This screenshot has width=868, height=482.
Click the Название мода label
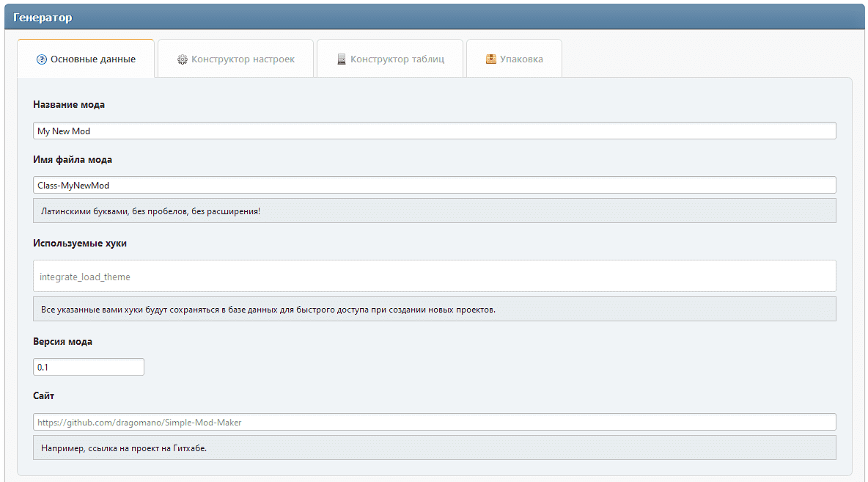tap(69, 104)
